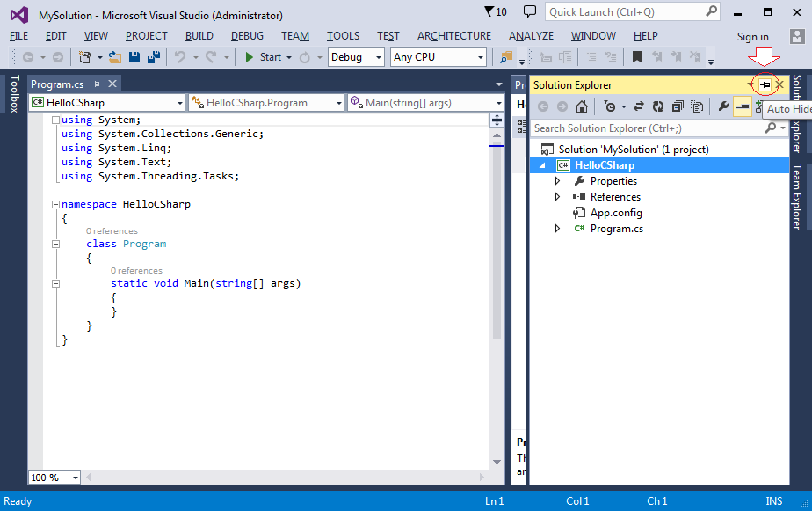Expand the References tree node
This screenshot has height=511, width=812.
[557, 197]
